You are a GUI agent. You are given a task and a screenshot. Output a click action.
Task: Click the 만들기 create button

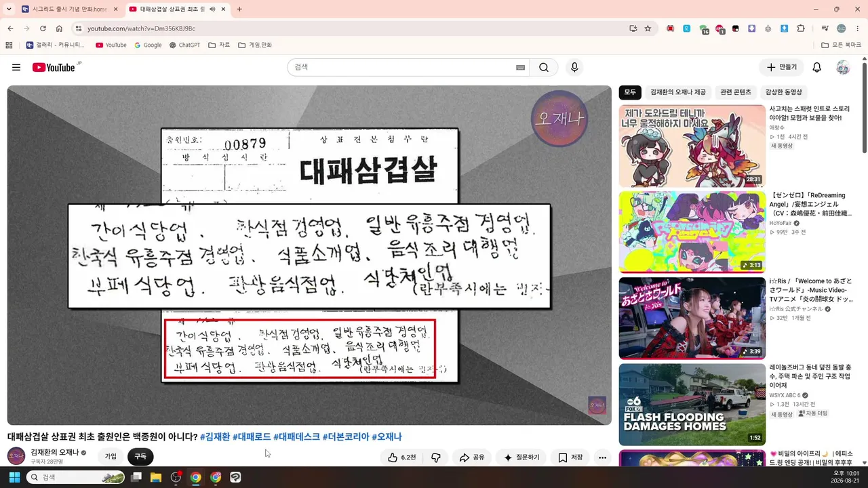[781, 67]
